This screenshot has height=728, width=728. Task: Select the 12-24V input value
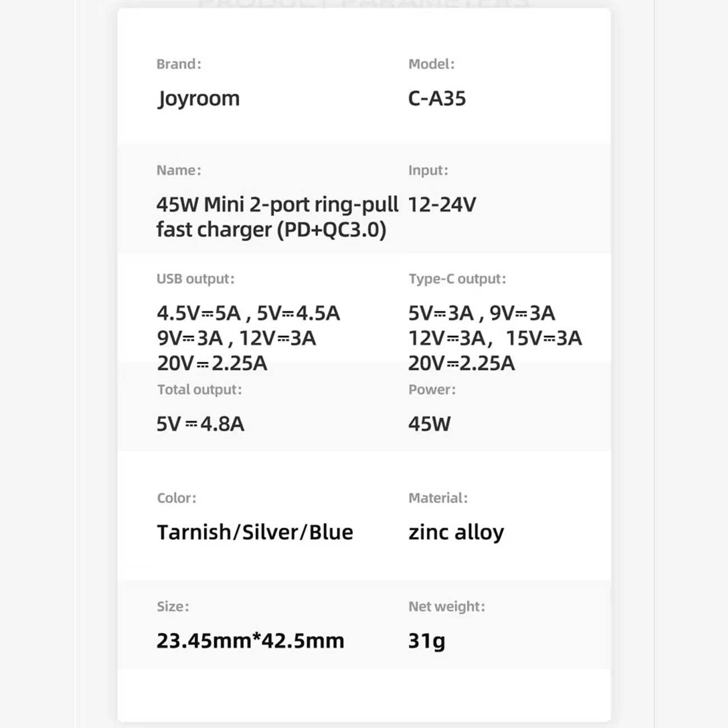[442, 205]
